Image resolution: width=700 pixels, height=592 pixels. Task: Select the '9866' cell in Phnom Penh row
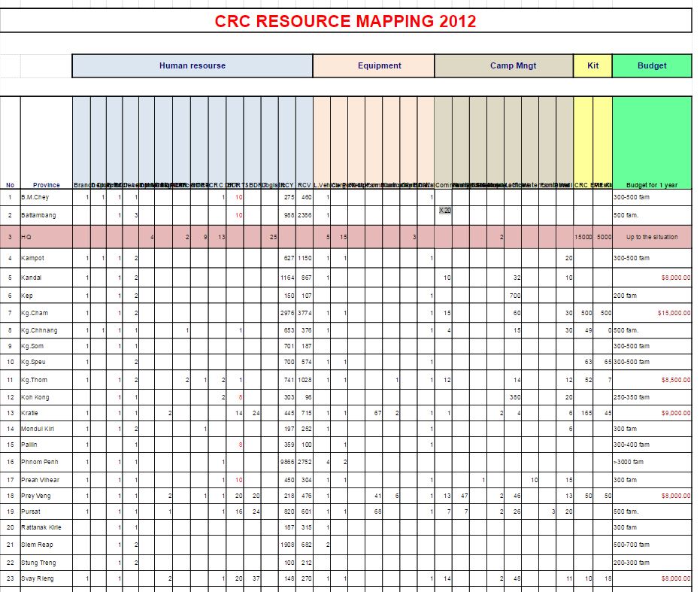coord(287,462)
